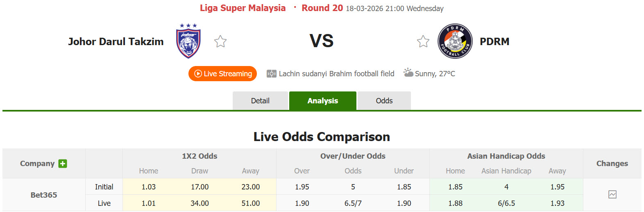
Task: Click the PDRM football club logo
Action: click(x=455, y=41)
